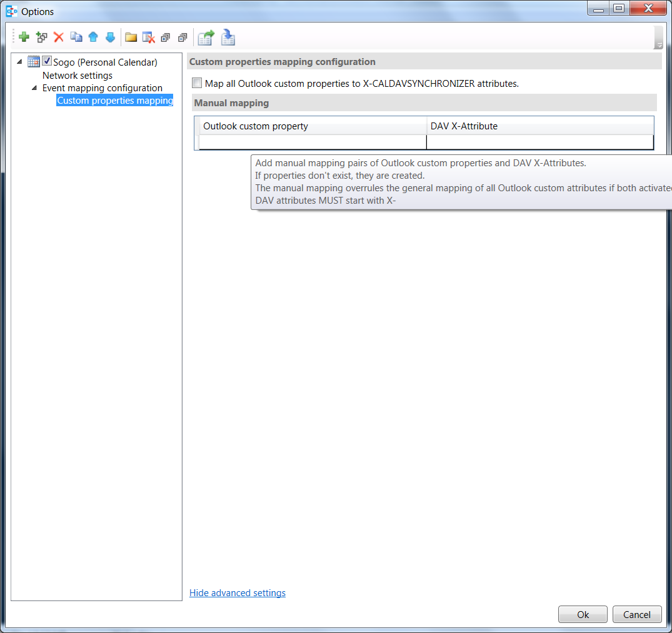Click the Cancel button
Image resolution: width=672 pixels, height=633 pixels.
tap(637, 615)
